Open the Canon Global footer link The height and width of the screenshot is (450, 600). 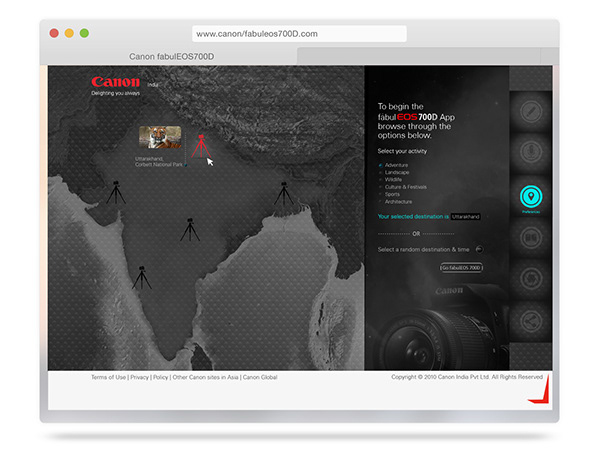click(x=260, y=377)
